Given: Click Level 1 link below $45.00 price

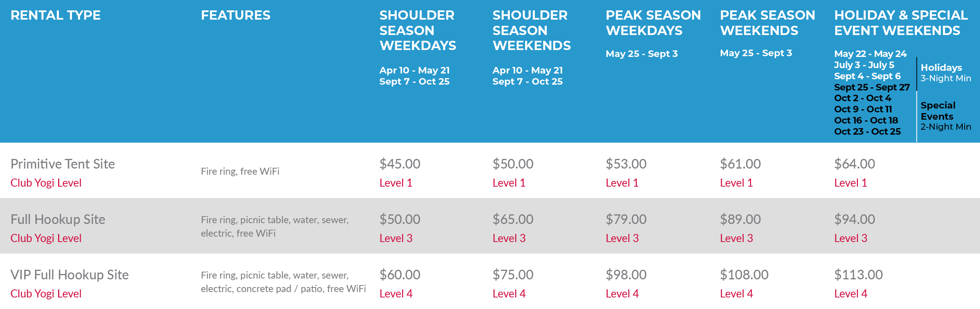Looking at the screenshot, I should pyautogui.click(x=396, y=183).
